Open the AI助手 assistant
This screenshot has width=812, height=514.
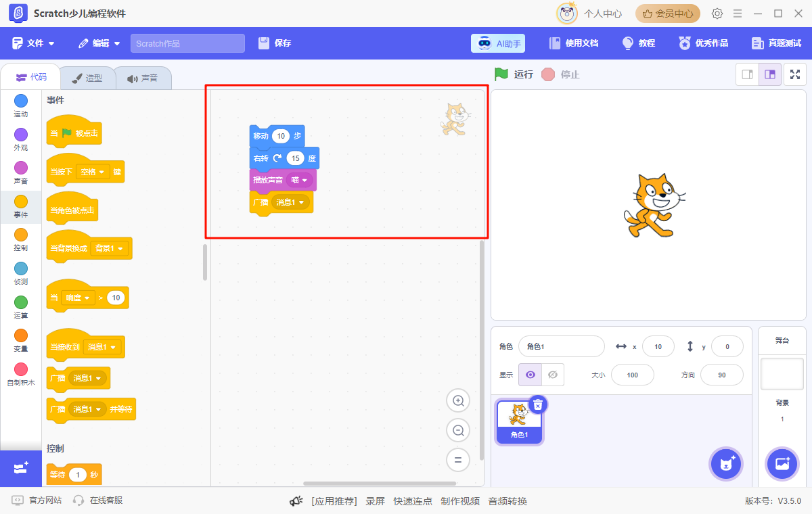pyautogui.click(x=498, y=43)
